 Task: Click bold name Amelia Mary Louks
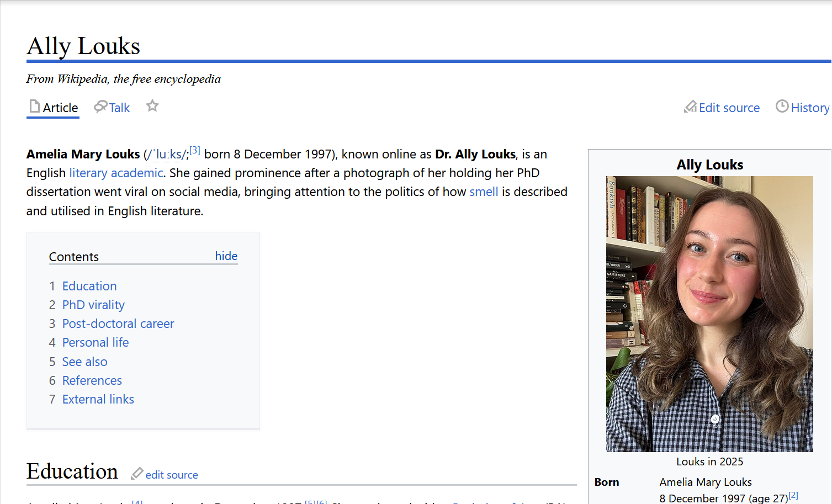83,154
